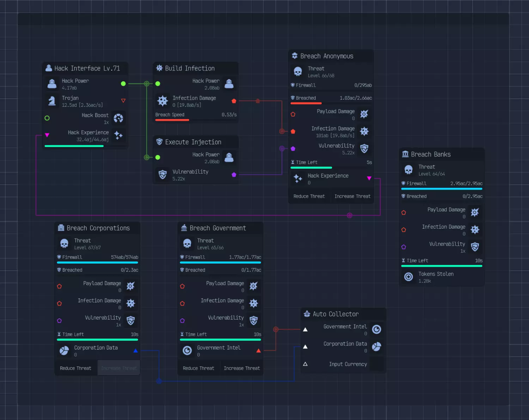Click the "0.53/s" Breach Speed value
This screenshot has width=529, height=420.
point(229,115)
